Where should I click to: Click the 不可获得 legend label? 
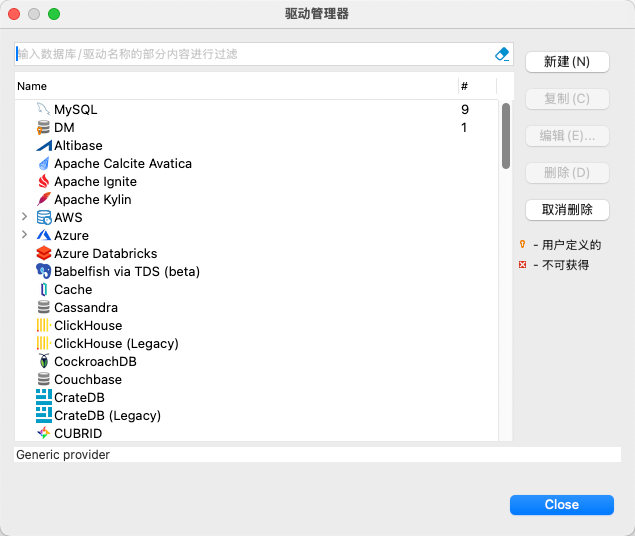pos(565,265)
